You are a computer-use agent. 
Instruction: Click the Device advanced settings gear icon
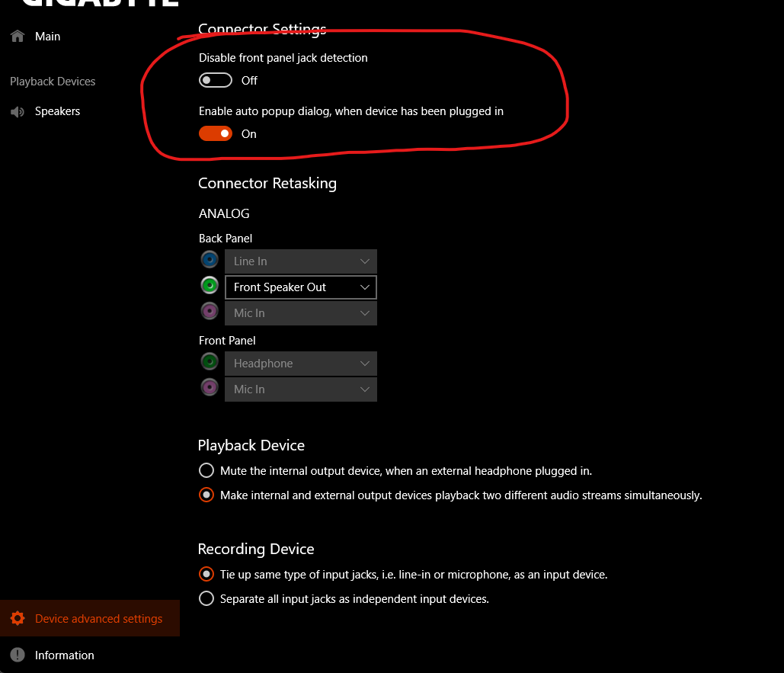(18, 618)
